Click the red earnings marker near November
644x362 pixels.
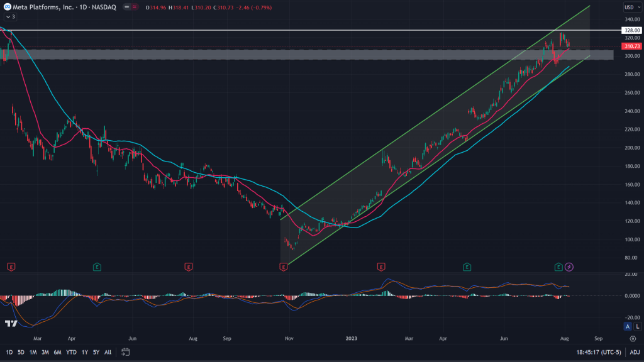283,267
